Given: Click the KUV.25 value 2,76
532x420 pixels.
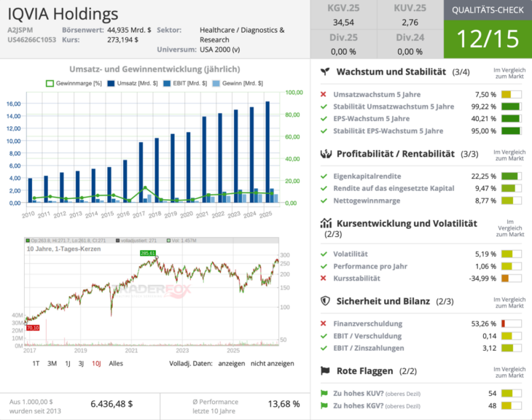Looking at the screenshot, I should (x=410, y=23).
